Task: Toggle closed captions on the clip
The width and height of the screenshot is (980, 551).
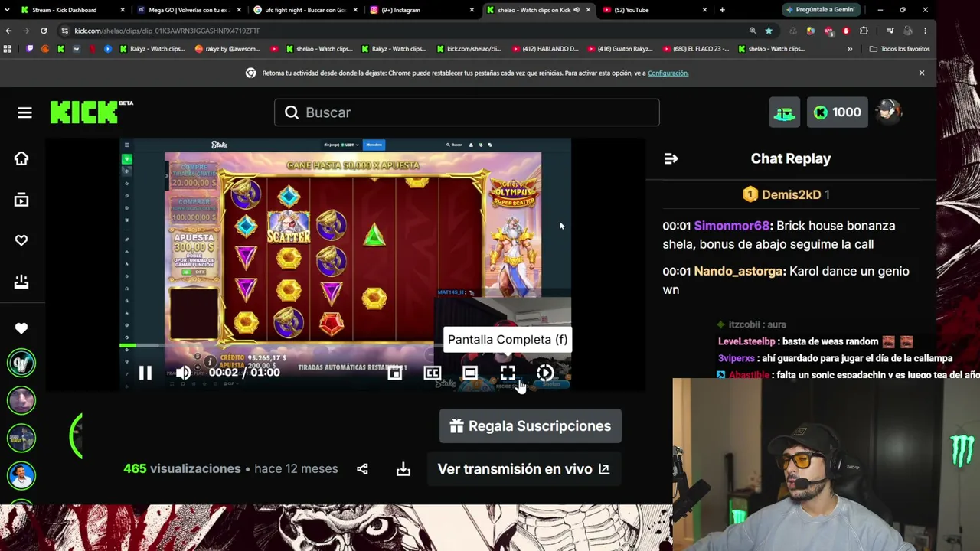Action: 432,373
